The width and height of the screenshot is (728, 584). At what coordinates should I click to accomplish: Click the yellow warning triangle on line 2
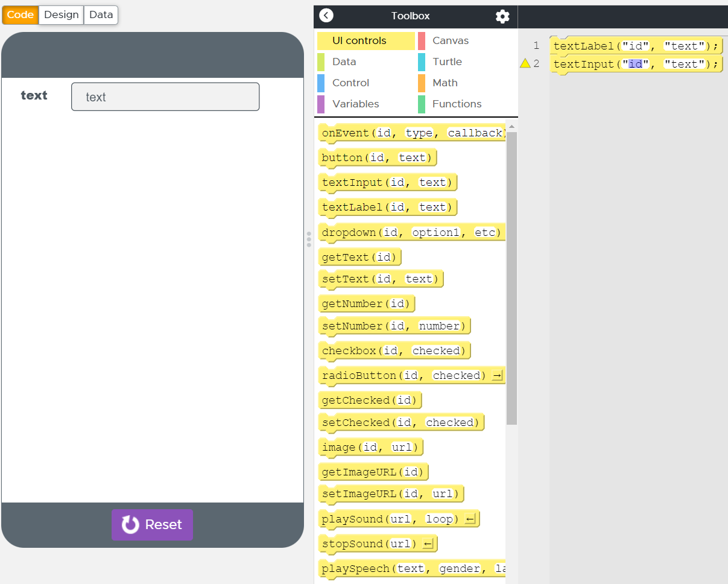point(525,63)
